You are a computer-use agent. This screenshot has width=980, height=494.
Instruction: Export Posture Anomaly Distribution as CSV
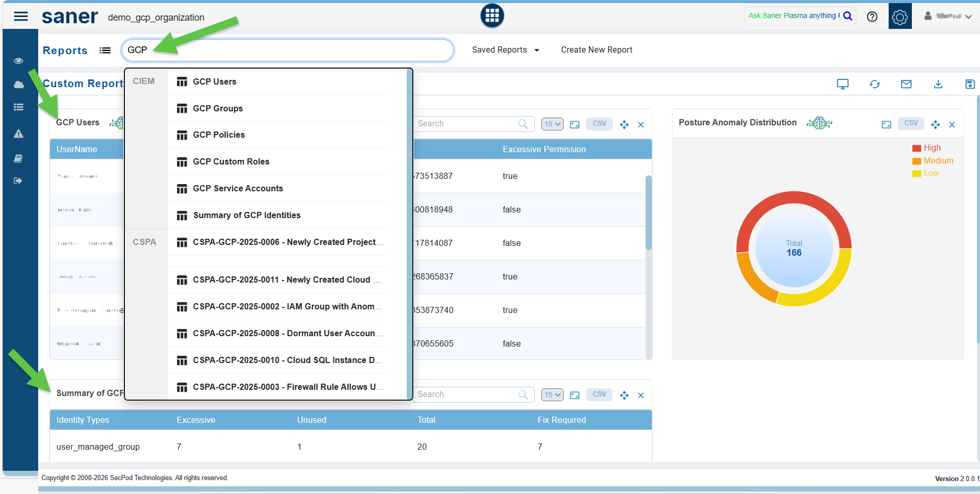[910, 123]
